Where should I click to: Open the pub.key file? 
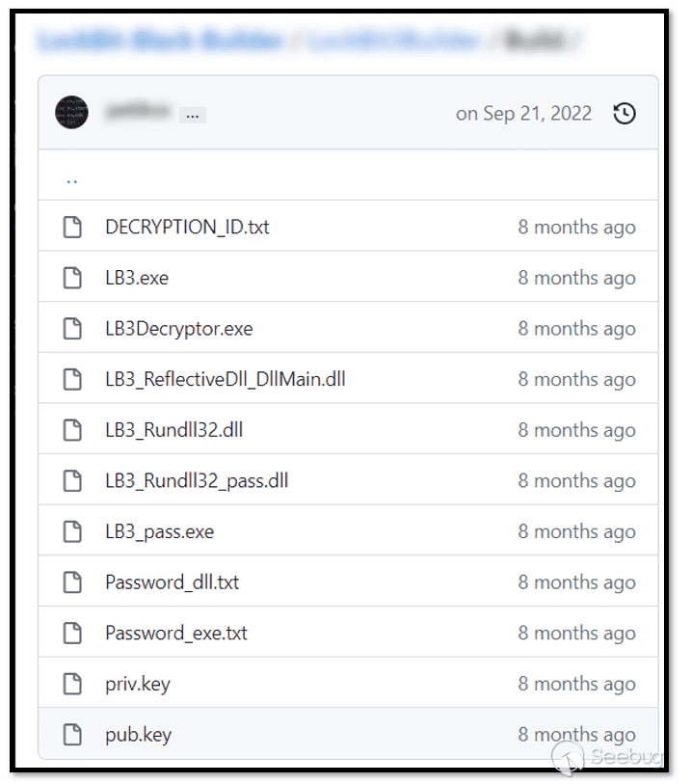point(138,734)
